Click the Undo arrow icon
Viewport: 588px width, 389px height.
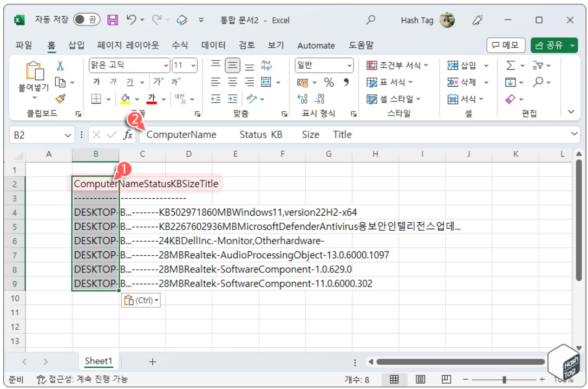pos(131,20)
